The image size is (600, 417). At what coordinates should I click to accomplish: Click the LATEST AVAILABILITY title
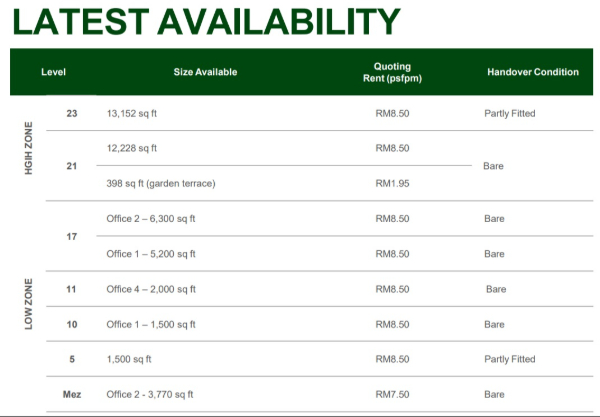pyautogui.click(x=204, y=22)
